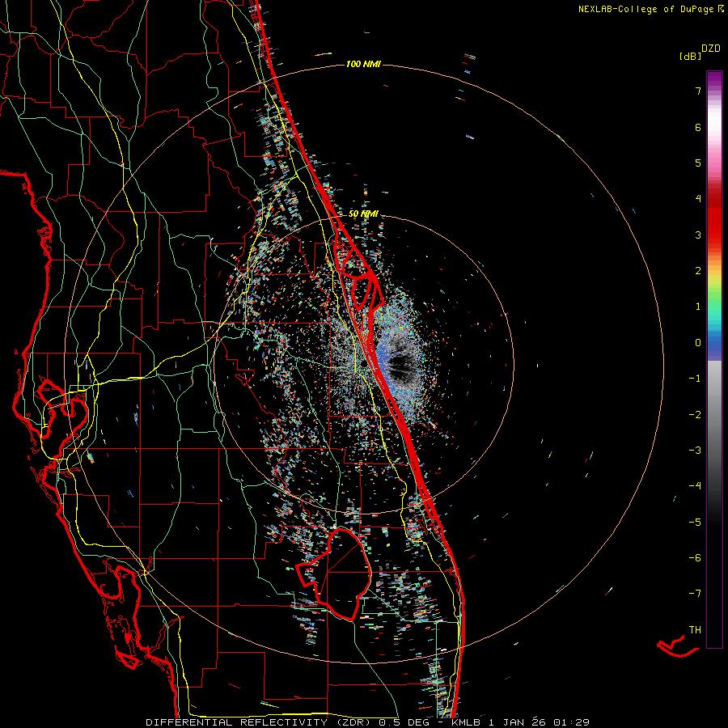728x728 pixels.
Task: Click the -2 value on color scale
Action: [695, 414]
